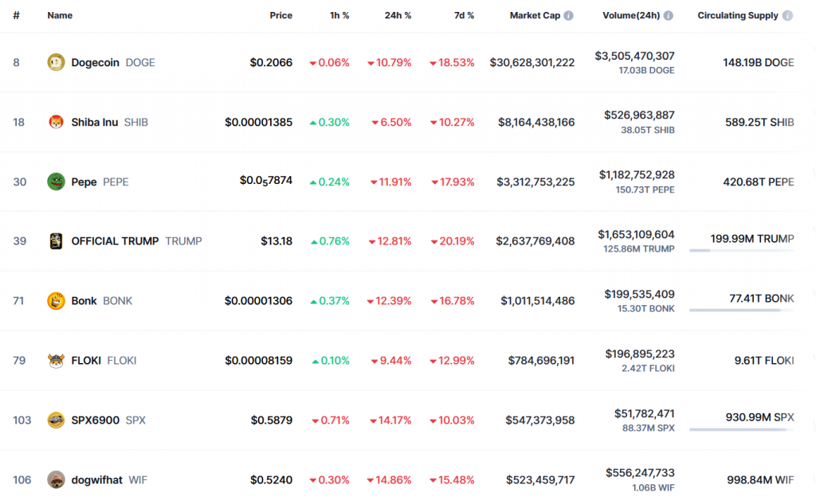The image size is (816, 504).
Task: Click TRUMP circulating supply progress bar
Action: pos(741,251)
